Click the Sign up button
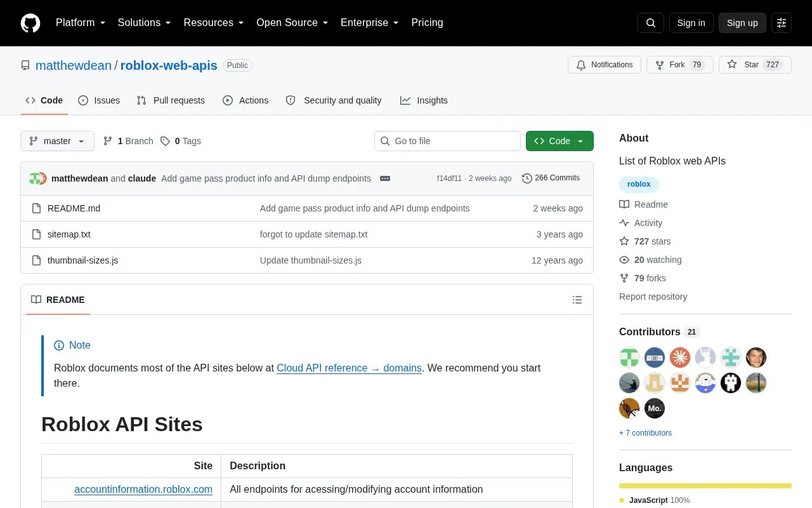 742,23
